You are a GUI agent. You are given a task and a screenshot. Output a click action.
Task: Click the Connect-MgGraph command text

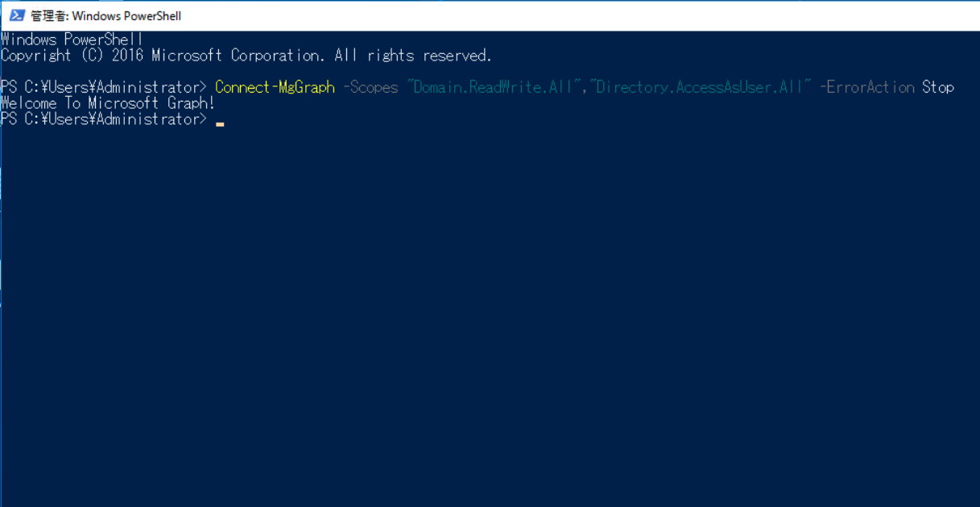click(x=275, y=87)
